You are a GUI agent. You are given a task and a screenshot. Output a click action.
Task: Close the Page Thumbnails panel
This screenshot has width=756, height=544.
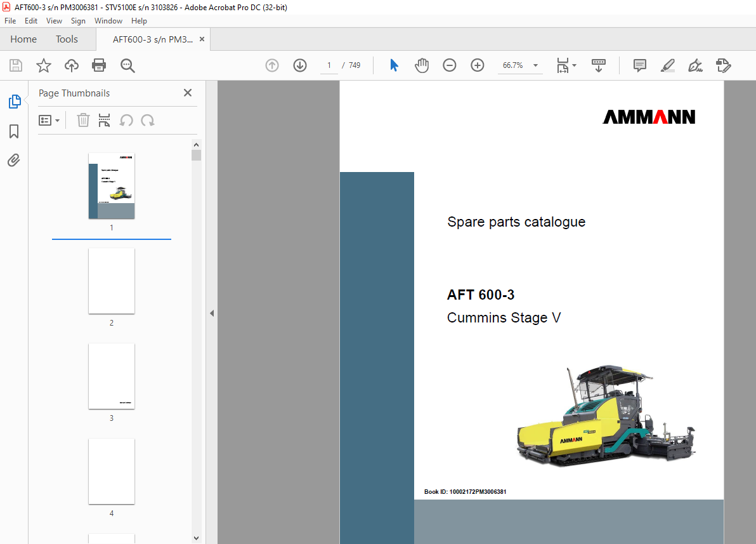(188, 93)
